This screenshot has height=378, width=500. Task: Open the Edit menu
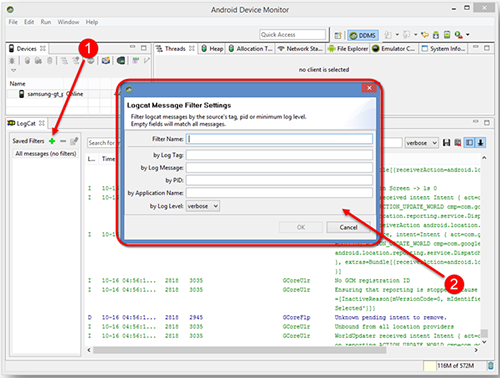point(29,22)
